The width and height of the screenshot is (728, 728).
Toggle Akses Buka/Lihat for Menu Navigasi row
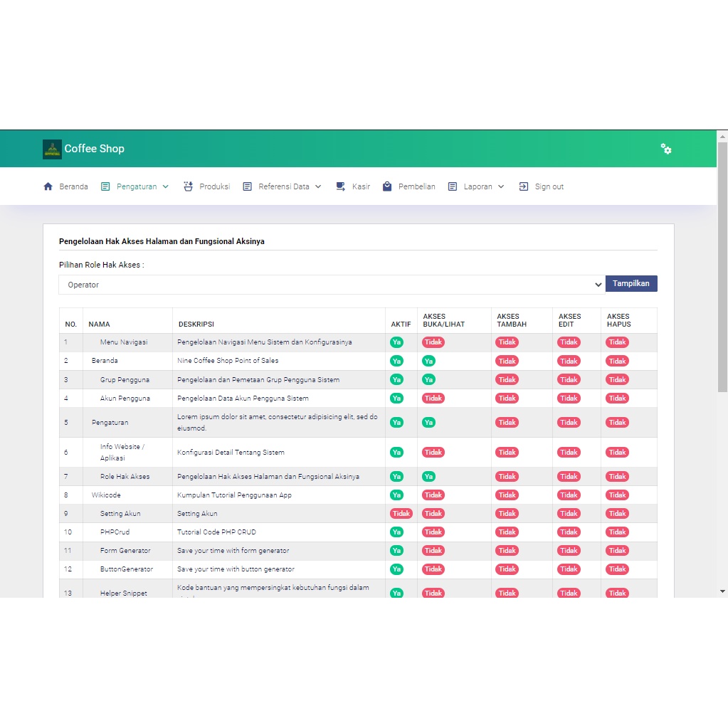[x=433, y=342]
